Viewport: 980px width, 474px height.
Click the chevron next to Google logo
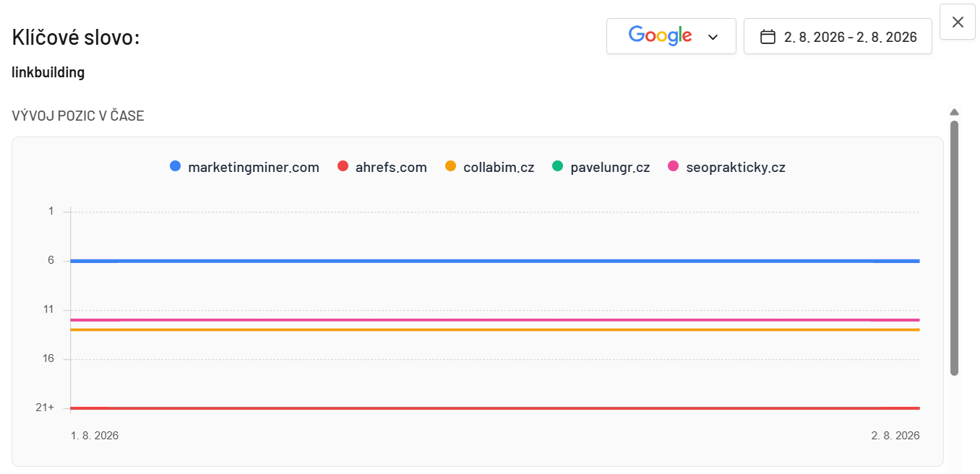(713, 37)
